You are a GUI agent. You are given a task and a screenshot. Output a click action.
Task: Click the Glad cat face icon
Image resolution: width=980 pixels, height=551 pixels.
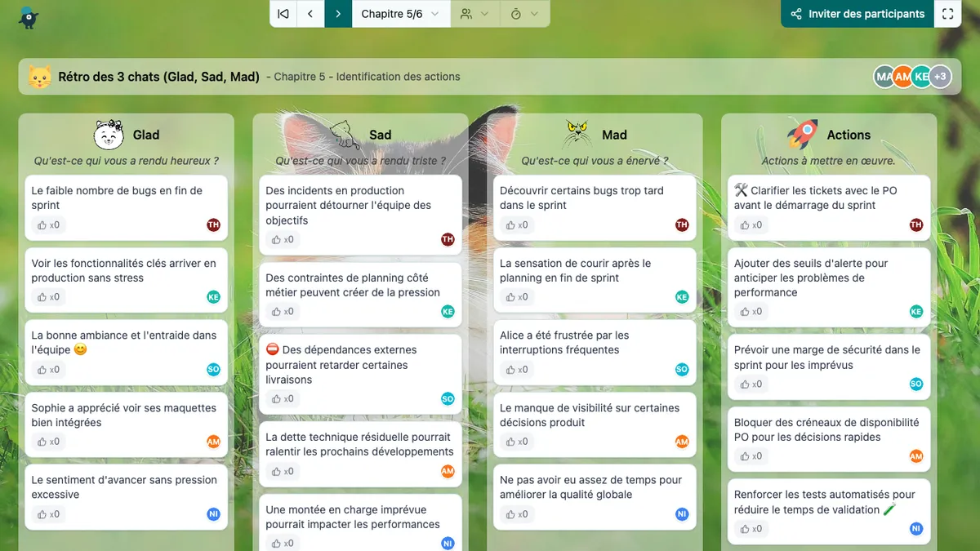pos(109,134)
